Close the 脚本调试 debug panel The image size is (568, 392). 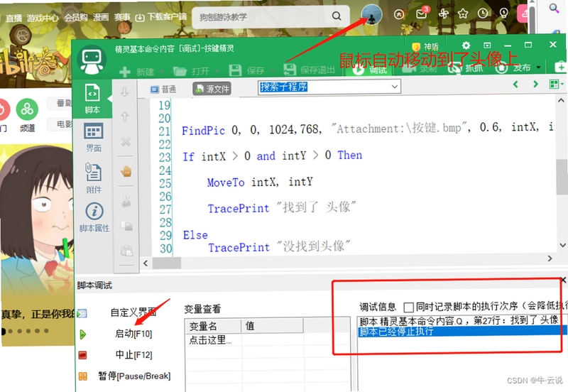coord(564,280)
